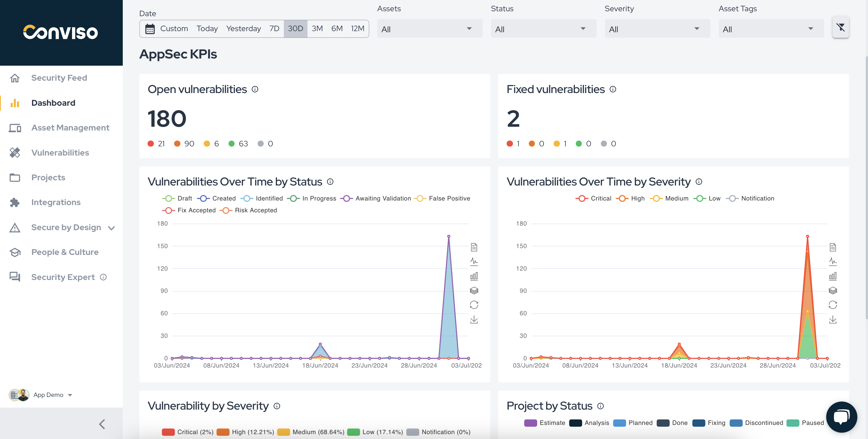
Task: Select the Today date range
Action: tap(207, 29)
